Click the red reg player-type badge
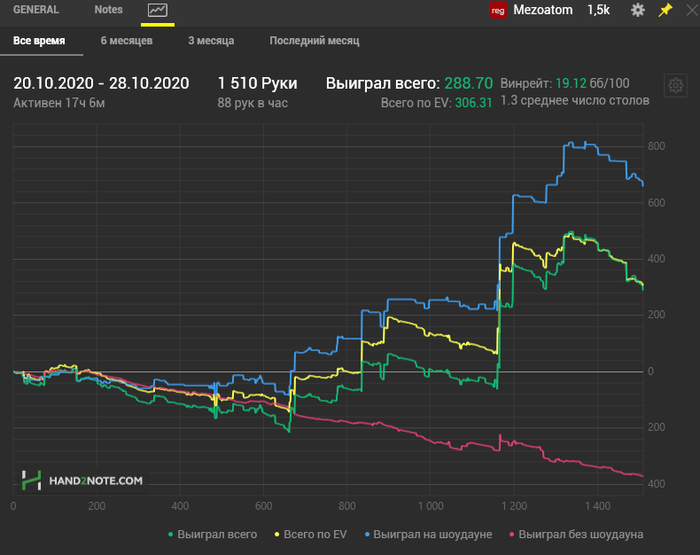The image size is (700, 555). click(498, 10)
